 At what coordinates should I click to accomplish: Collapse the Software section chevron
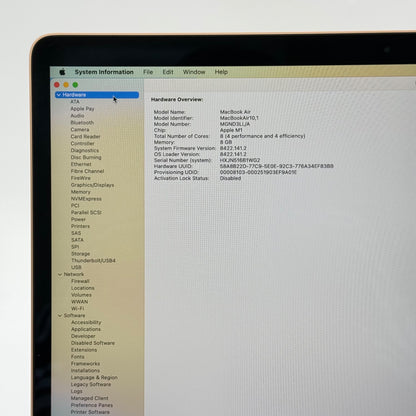[x=60, y=315]
